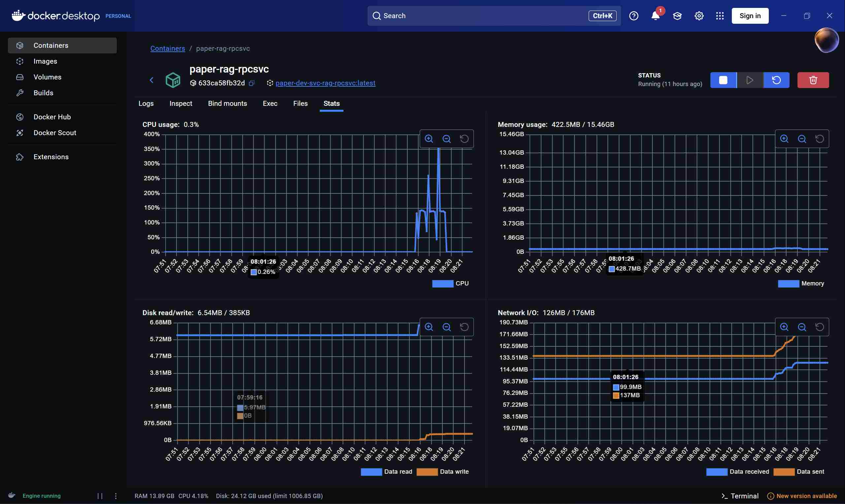Image resolution: width=845 pixels, height=504 pixels.
Task: Open the Volumes sidebar section
Action: tap(62, 77)
